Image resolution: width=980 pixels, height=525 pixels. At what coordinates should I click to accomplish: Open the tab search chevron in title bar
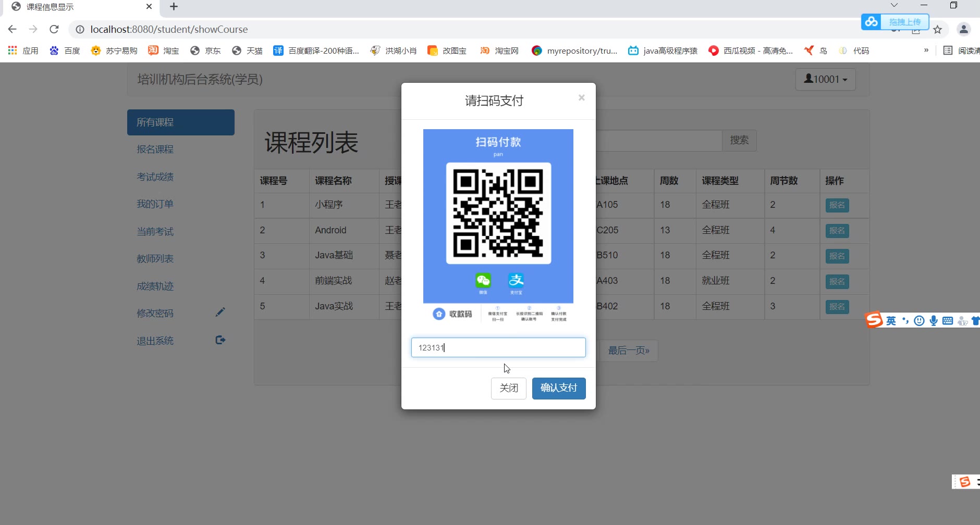894,5
